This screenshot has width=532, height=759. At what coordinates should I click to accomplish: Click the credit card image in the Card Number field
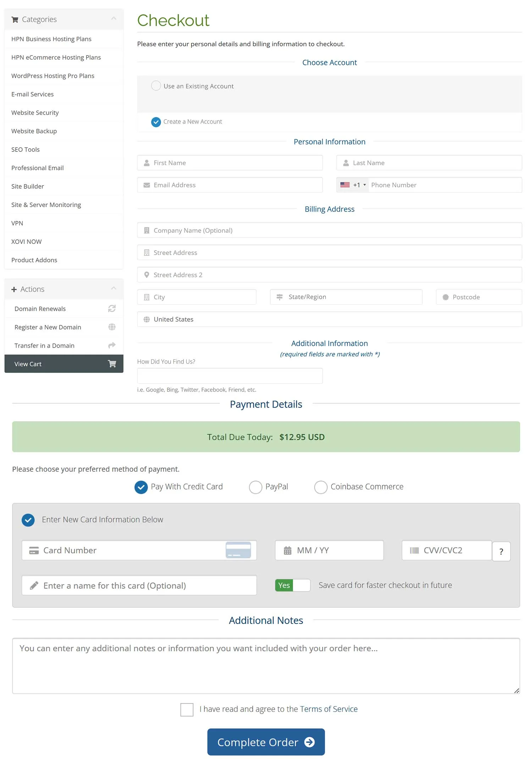(238, 550)
